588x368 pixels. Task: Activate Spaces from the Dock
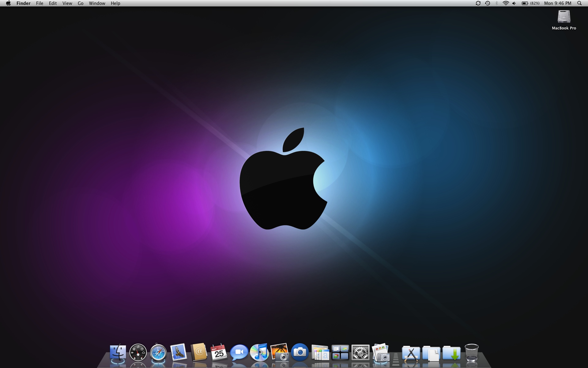click(x=340, y=352)
